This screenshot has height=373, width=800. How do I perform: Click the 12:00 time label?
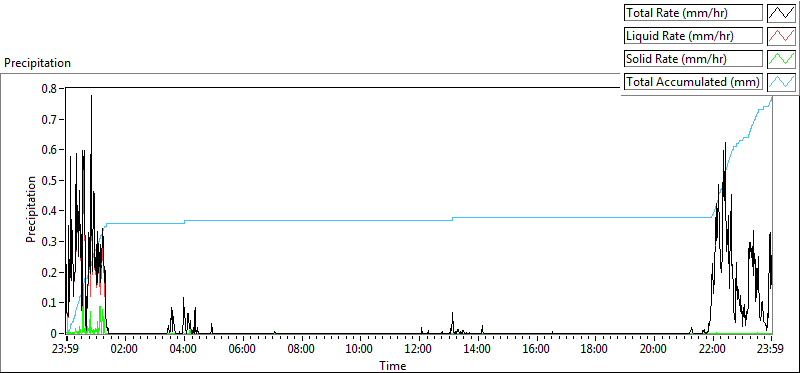(419, 350)
